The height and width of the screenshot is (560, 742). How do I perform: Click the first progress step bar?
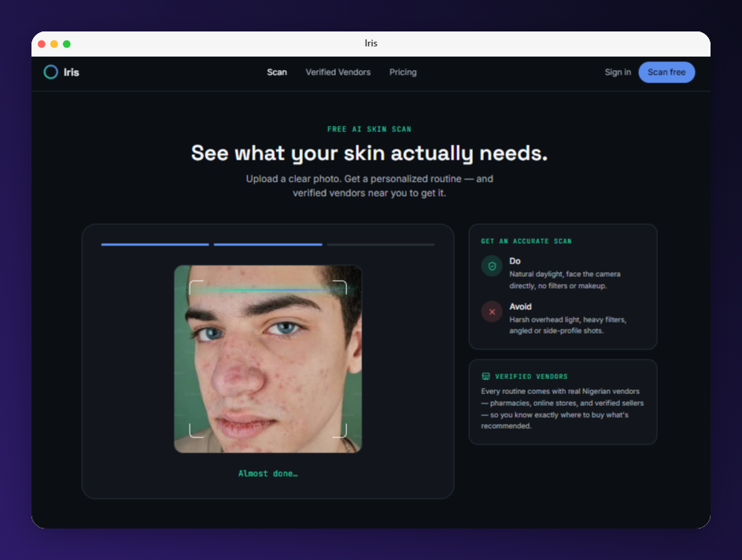pyautogui.click(x=155, y=245)
